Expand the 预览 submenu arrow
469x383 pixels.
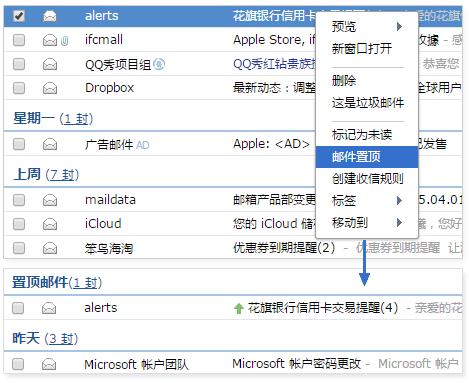(399, 26)
